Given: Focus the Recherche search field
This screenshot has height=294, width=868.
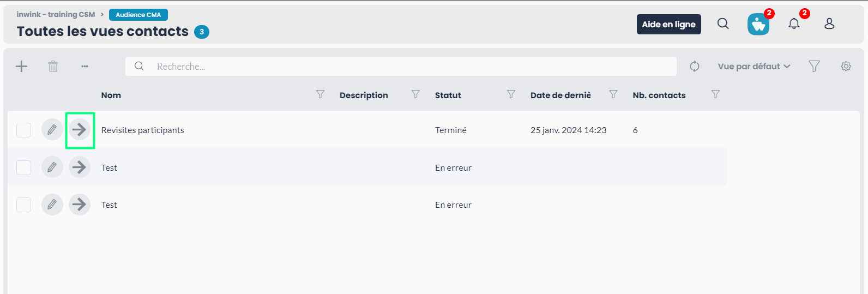Looking at the screenshot, I should [x=401, y=67].
